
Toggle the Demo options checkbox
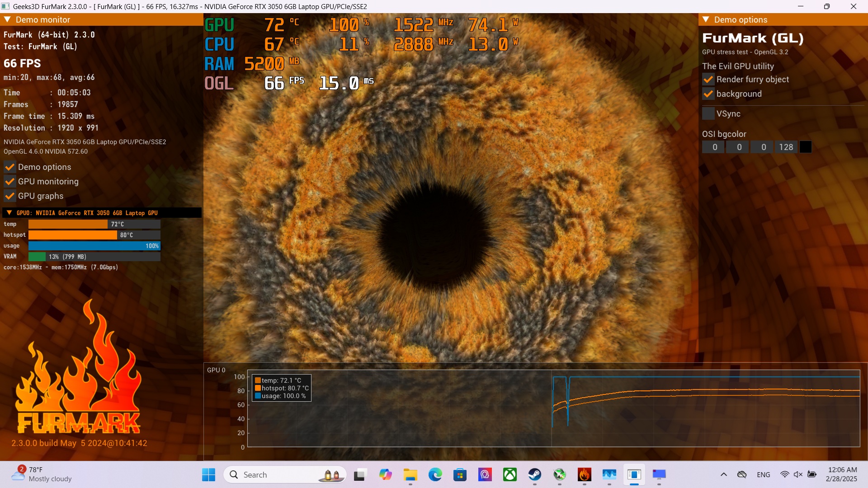(10, 167)
